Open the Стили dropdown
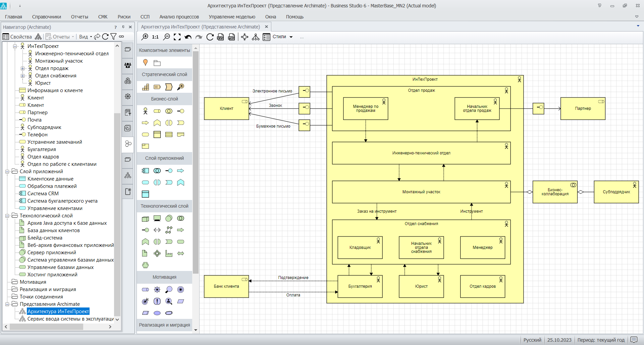Screen dimensions: 644x345 pos(282,37)
